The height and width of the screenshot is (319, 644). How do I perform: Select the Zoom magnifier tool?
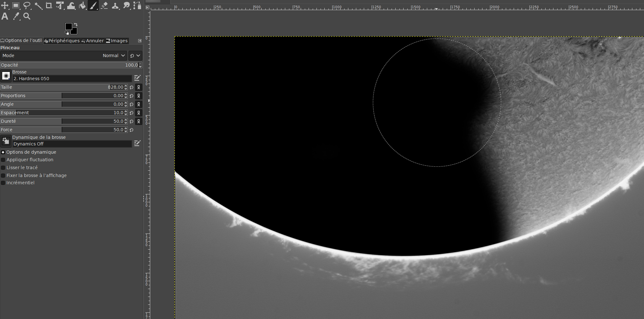click(27, 16)
